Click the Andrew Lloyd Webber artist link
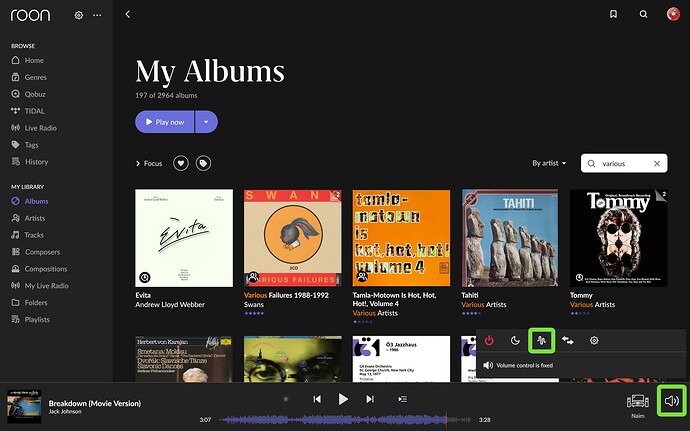This screenshot has width=690, height=431. (170, 305)
